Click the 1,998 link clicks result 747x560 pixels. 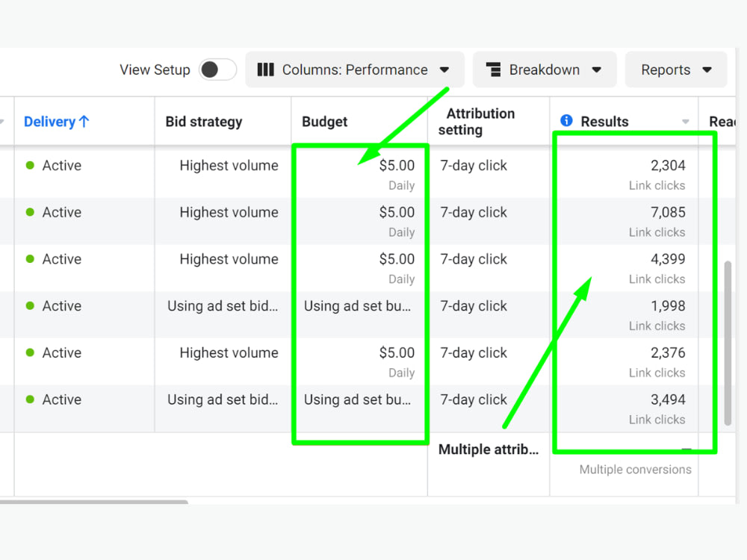click(x=668, y=305)
